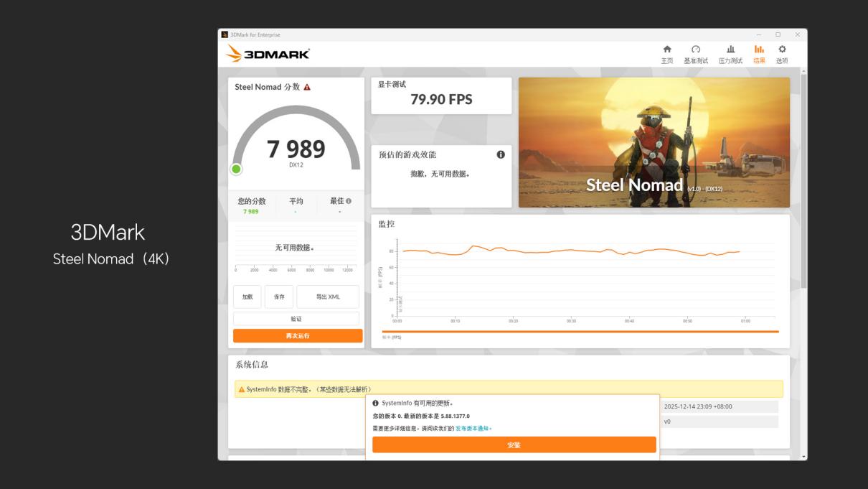Click the 3DMark app icon in title bar
Screen dimensions: 868x489
point(225,34)
